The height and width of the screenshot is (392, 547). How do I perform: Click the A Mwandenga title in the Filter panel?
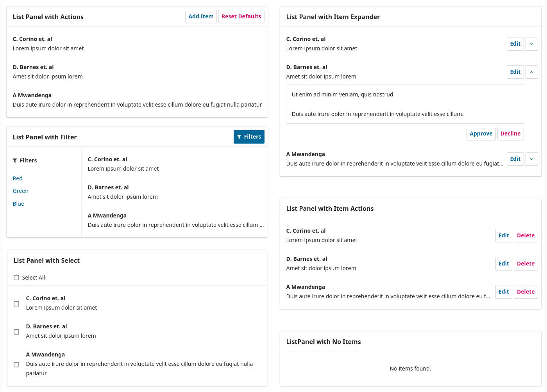coord(107,216)
